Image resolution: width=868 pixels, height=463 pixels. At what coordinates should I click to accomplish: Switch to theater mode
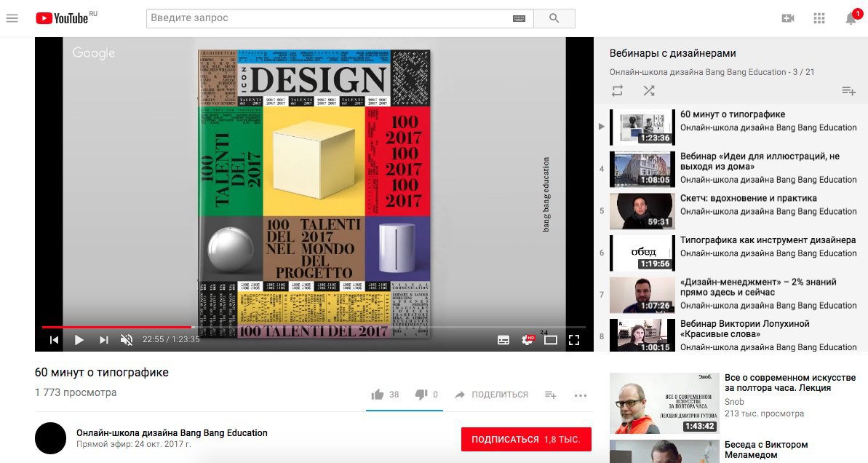pos(551,340)
